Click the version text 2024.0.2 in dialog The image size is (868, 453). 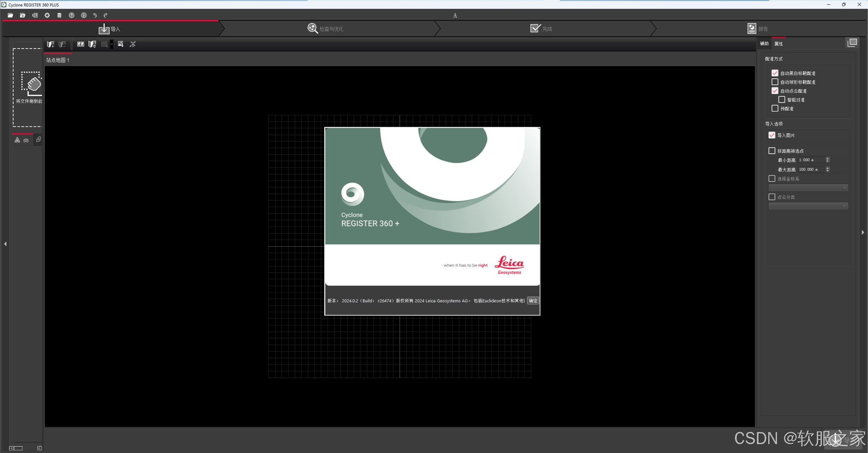tap(350, 301)
